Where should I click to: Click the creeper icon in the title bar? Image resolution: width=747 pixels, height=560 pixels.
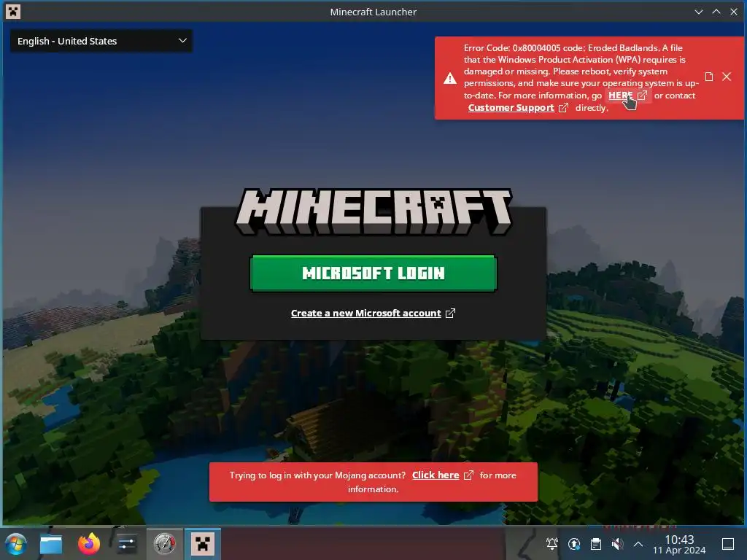13,12
